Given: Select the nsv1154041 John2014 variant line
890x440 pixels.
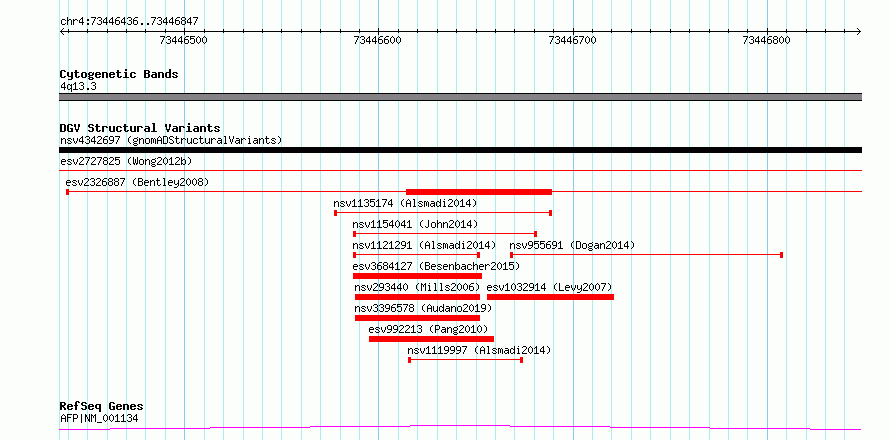Looking at the screenshot, I should (x=445, y=233).
